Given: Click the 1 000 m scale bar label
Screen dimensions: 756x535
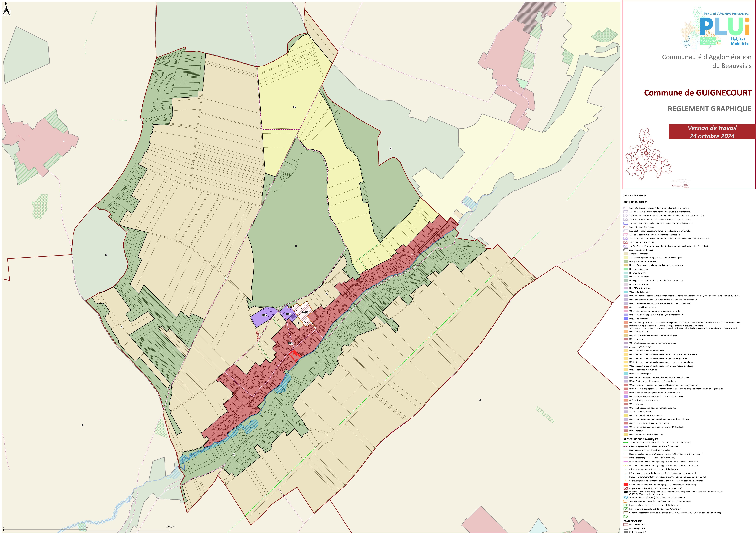Looking at the screenshot, I should pyautogui.click(x=171, y=527).
